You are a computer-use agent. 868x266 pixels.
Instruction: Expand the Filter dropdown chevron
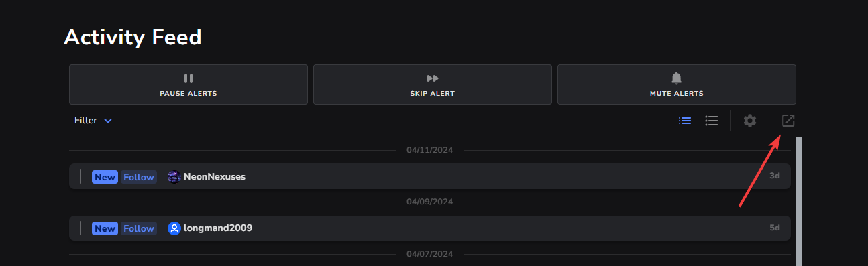107,121
